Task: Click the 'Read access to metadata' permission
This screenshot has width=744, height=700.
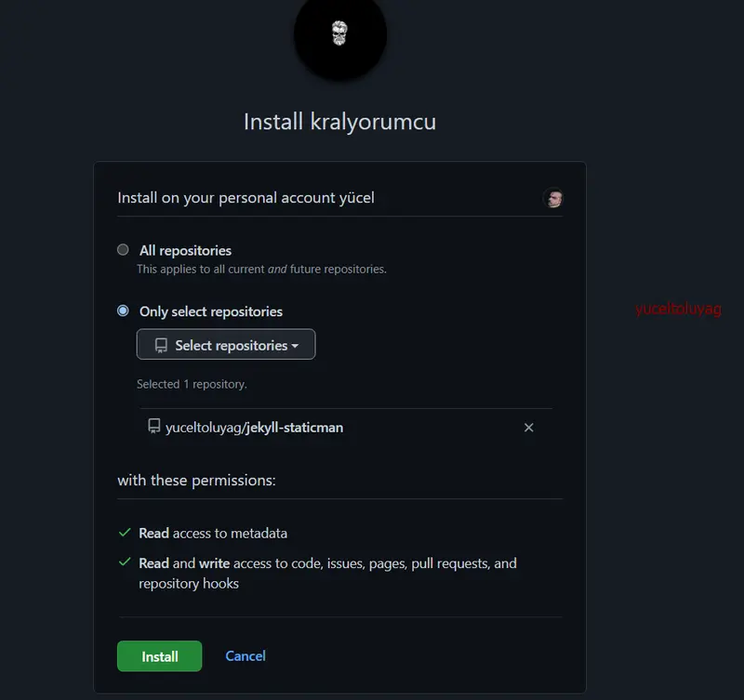Action: [213, 533]
